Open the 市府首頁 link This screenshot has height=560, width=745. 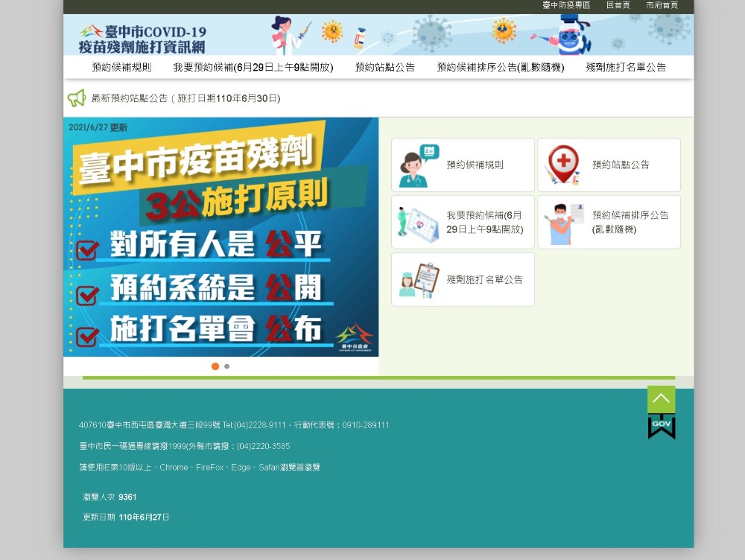pyautogui.click(x=662, y=5)
